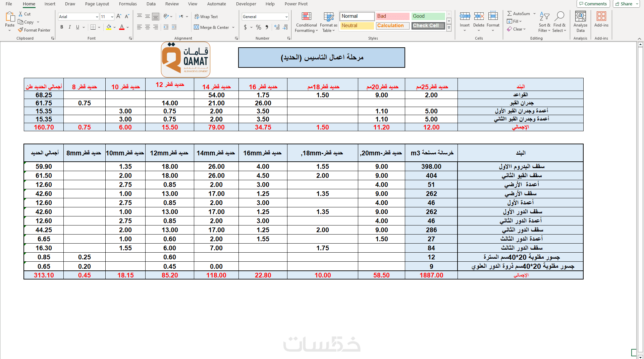Toggle Underline formatting
Screen dimensions: 644x359
click(x=78, y=27)
